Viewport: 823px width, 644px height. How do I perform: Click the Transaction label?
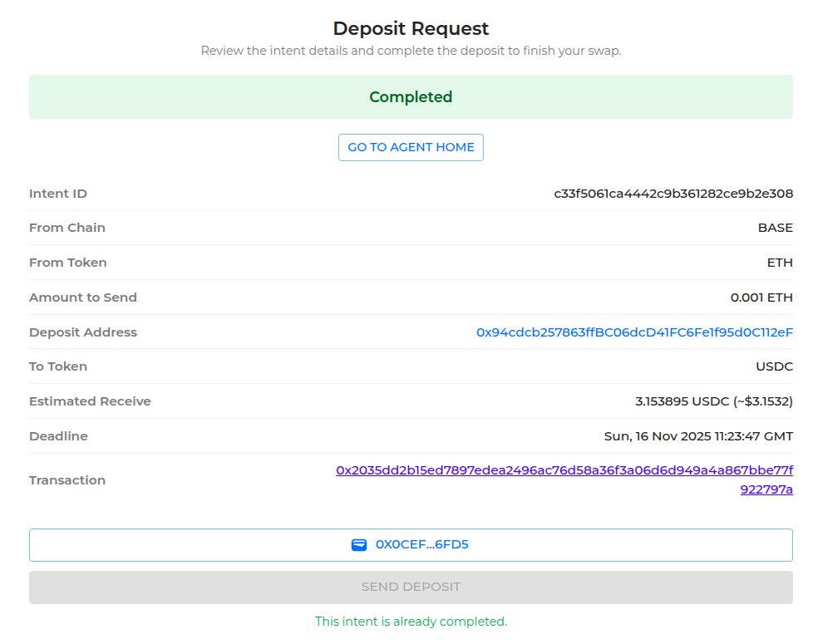click(x=67, y=480)
